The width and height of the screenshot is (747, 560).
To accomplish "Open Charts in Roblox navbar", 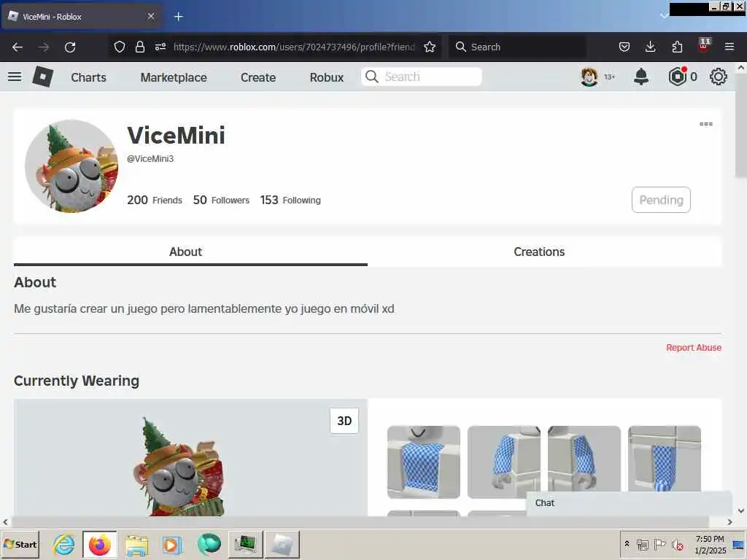I will pos(88,77).
